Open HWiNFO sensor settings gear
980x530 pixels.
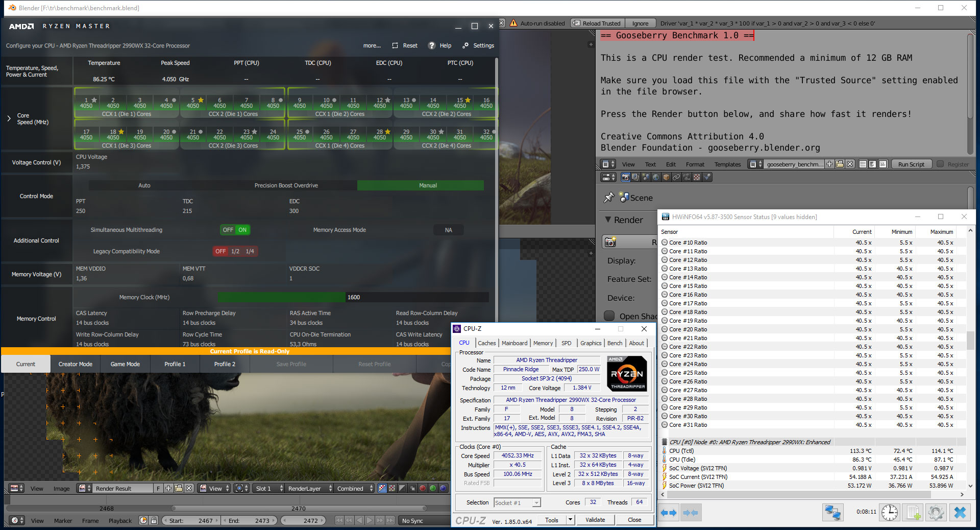pos(936,512)
